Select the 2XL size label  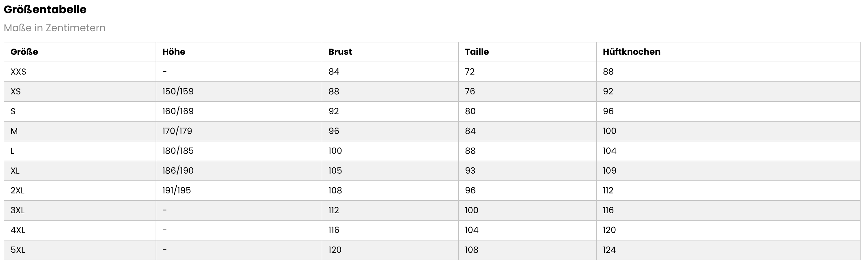tap(18, 190)
